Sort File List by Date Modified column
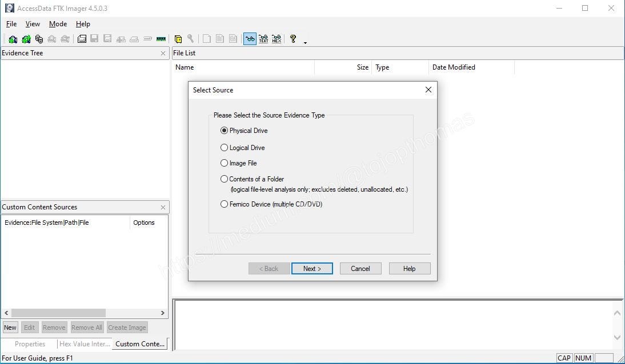The width and height of the screenshot is (625, 364). (471, 67)
